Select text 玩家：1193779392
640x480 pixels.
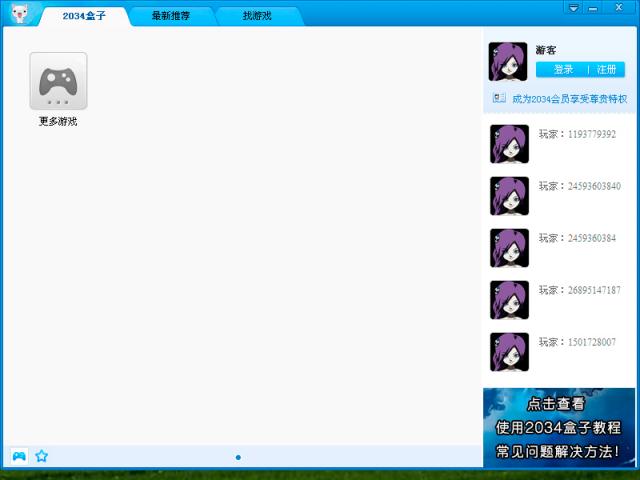tap(577, 134)
